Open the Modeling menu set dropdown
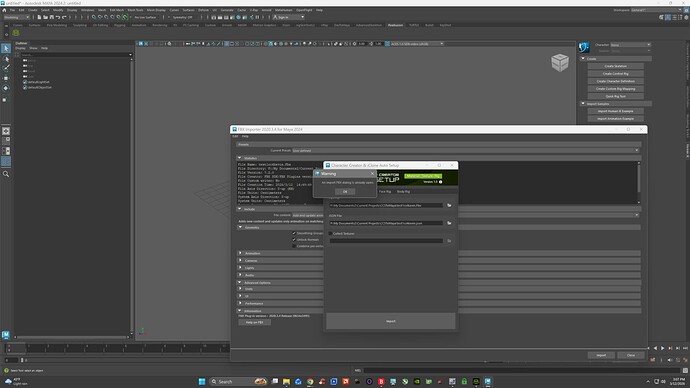The height and width of the screenshot is (388, 690). coord(16,17)
